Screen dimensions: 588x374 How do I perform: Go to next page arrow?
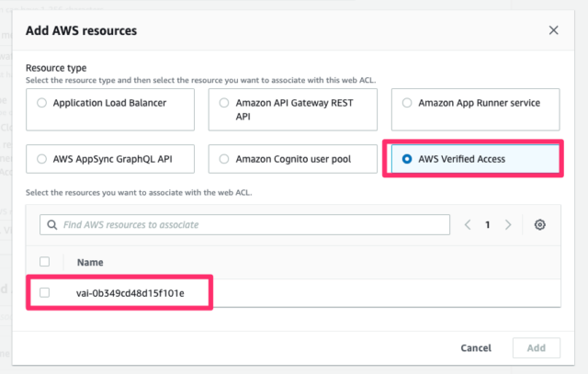(508, 225)
